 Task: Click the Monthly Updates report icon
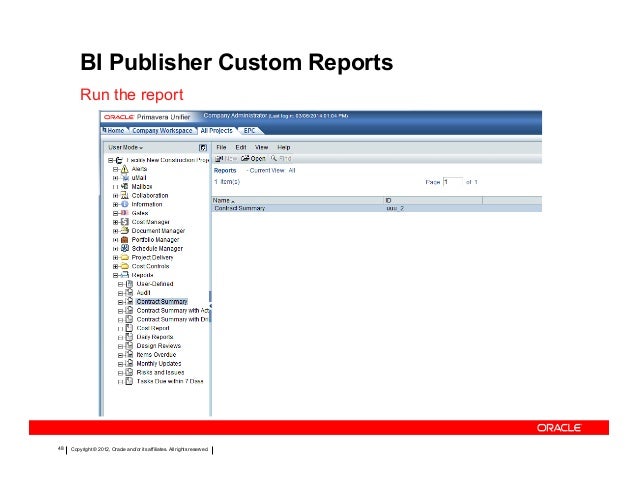129,363
